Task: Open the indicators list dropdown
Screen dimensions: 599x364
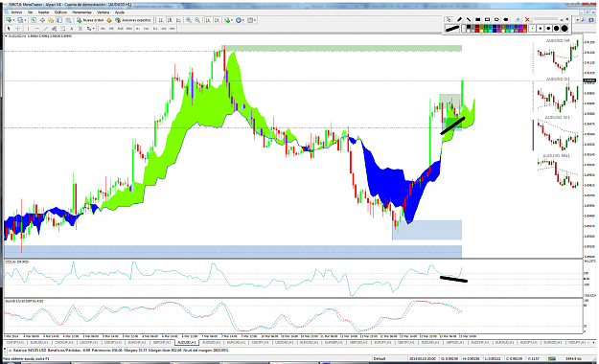Action: pos(229,20)
